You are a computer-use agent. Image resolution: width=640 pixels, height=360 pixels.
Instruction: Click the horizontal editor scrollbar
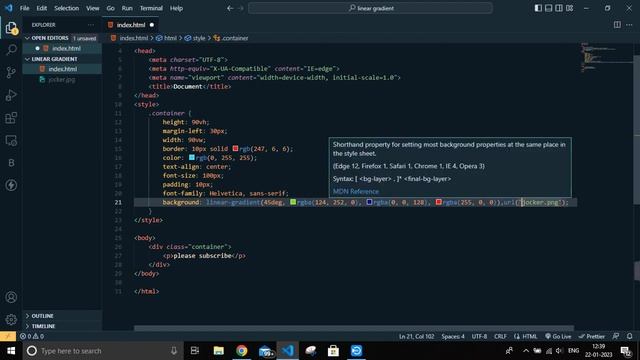pos(354,328)
